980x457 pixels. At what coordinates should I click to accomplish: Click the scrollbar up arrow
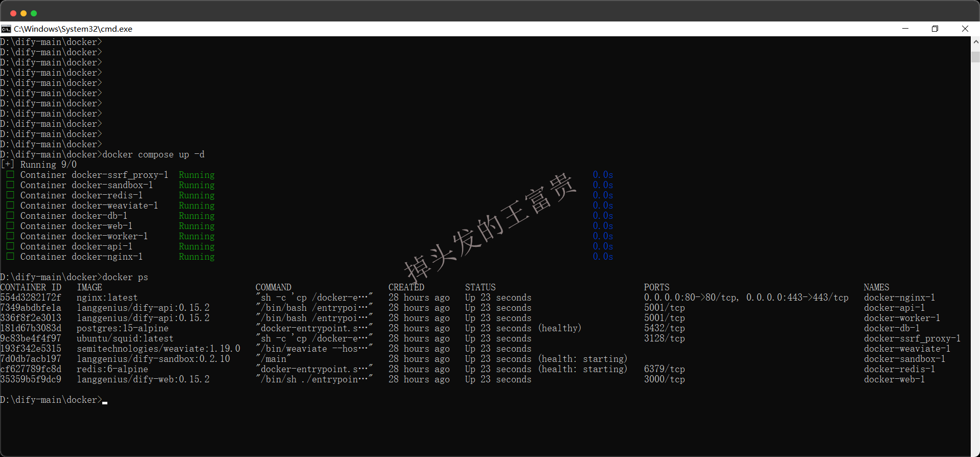pyautogui.click(x=975, y=41)
